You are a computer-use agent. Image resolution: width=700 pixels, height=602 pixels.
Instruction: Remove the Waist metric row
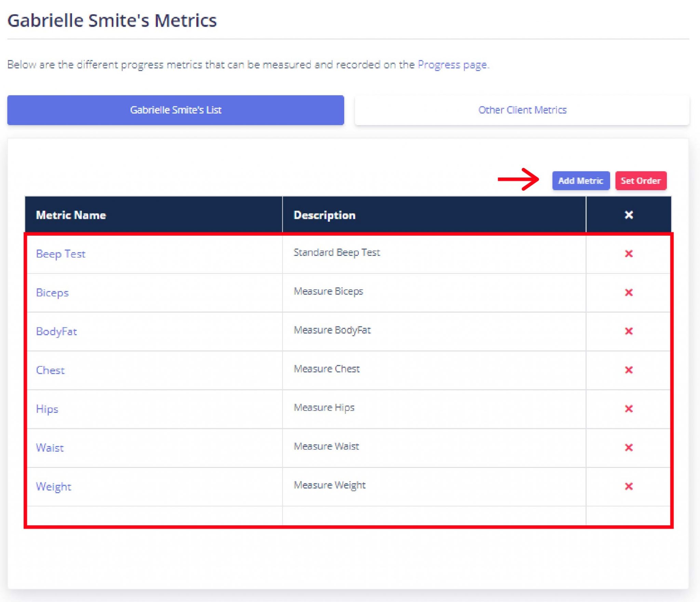(629, 447)
